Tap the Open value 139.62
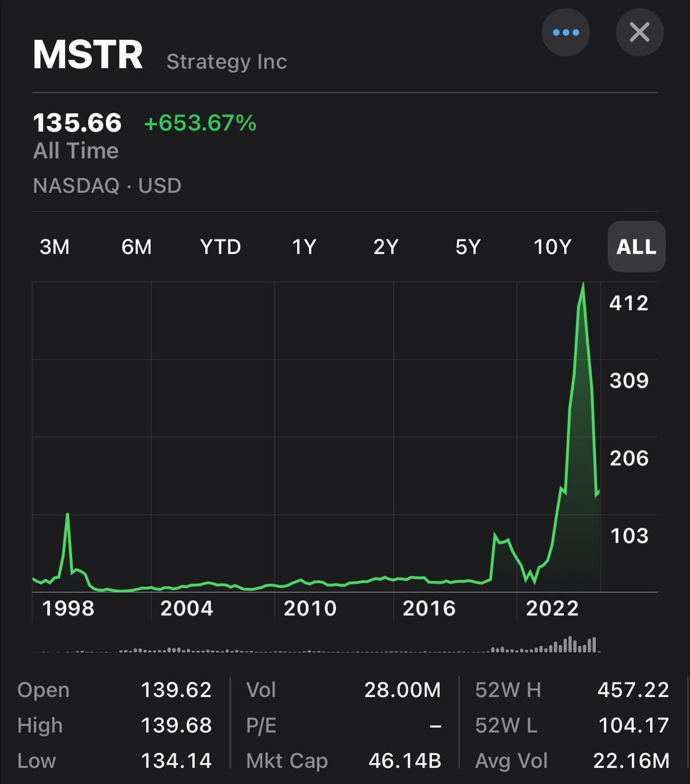The height and width of the screenshot is (784, 690). coord(176,690)
